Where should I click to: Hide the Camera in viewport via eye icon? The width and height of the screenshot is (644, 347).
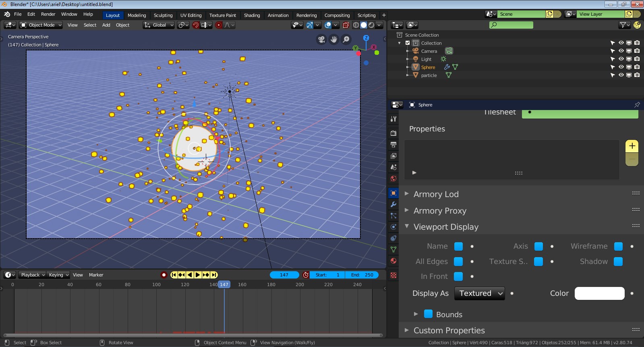pos(621,51)
